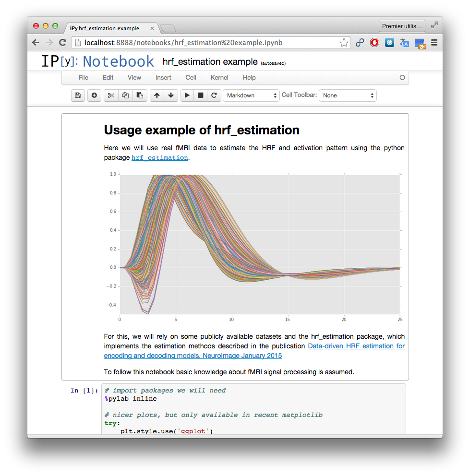Open the blue extension with 2h badge
The image size is (470, 476).
pyautogui.click(x=420, y=43)
